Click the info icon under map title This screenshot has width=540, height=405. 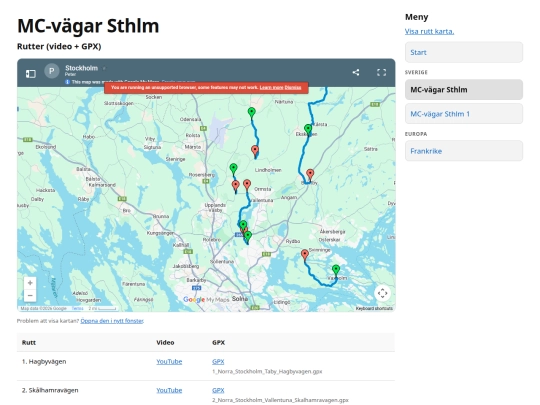[68, 82]
